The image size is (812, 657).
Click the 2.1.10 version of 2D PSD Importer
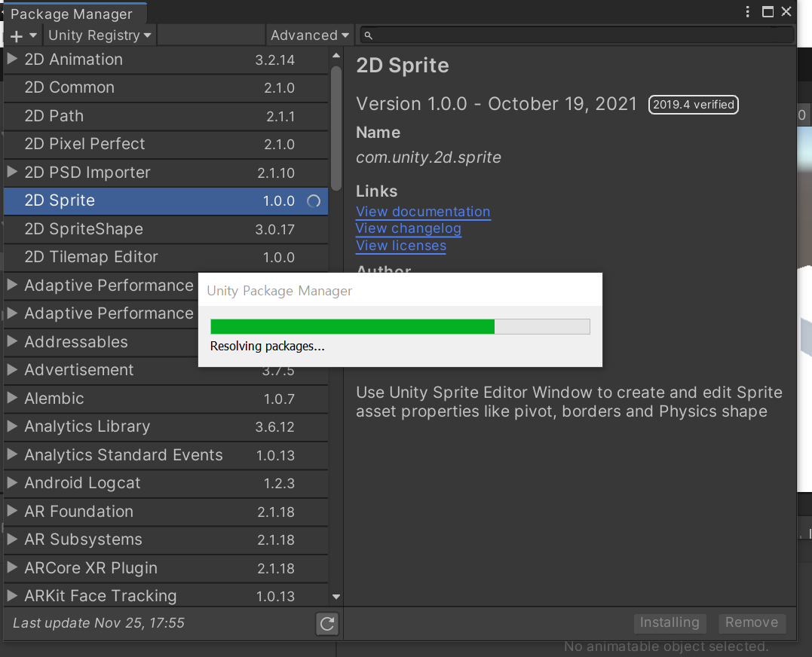pyautogui.click(x=276, y=173)
